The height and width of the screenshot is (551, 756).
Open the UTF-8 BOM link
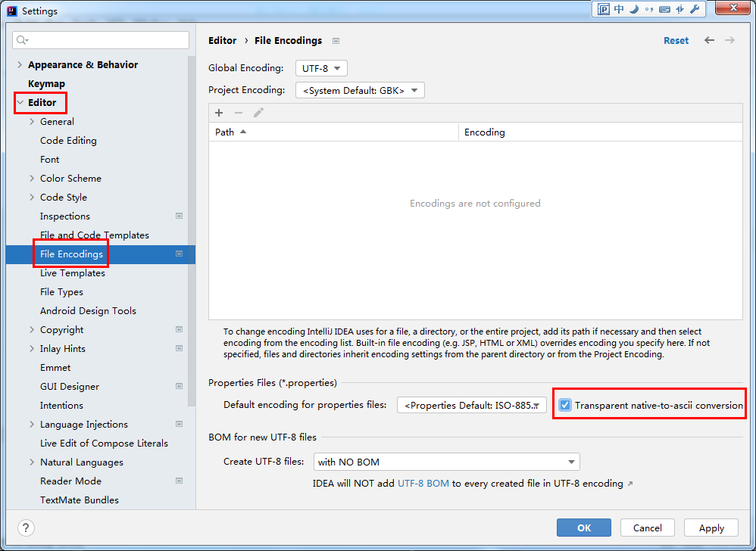(x=423, y=483)
